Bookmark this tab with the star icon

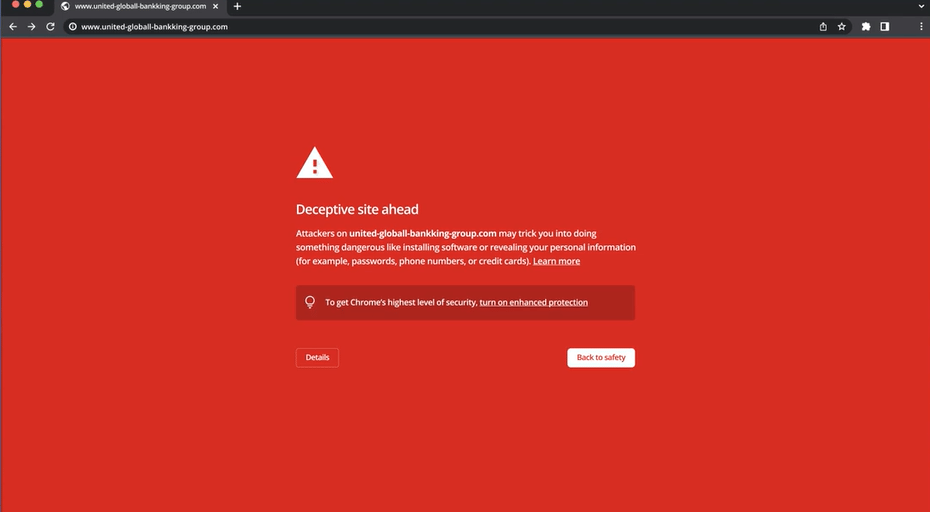842,27
